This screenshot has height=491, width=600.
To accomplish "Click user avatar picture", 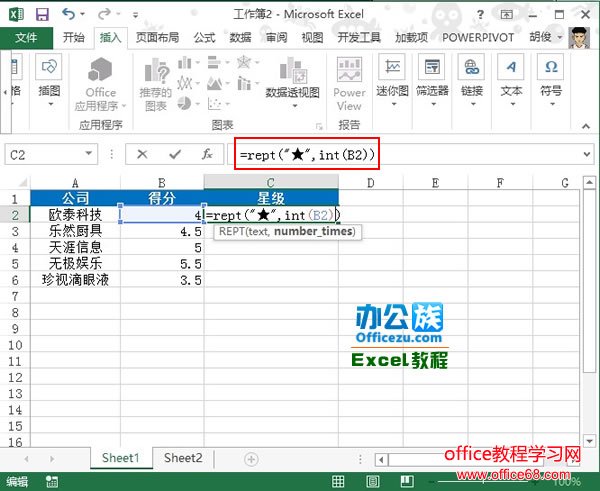I will [x=579, y=38].
